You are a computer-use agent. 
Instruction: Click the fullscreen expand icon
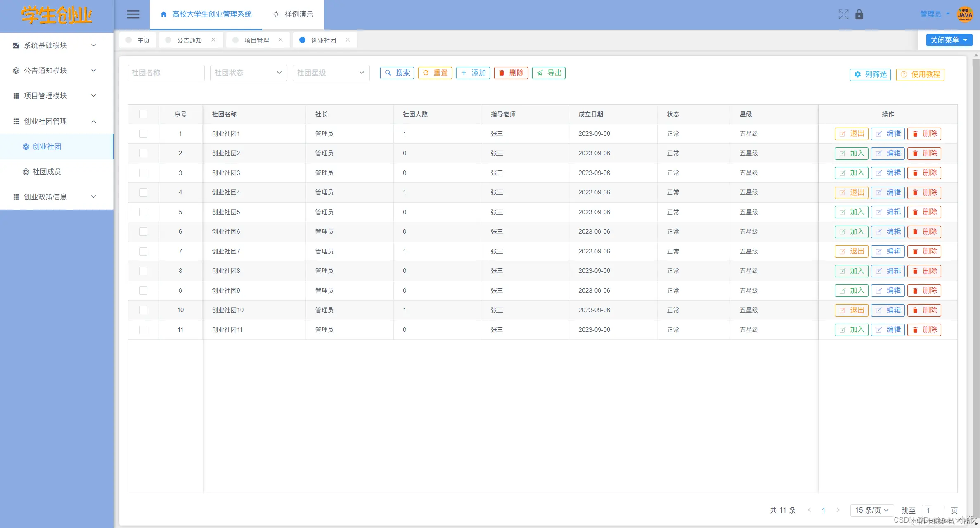tap(843, 14)
